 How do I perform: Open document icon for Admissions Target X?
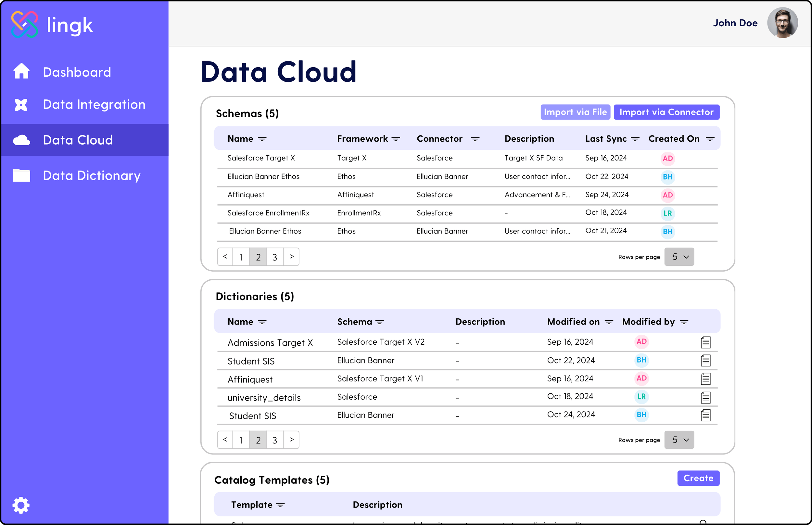click(x=706, y=342)
